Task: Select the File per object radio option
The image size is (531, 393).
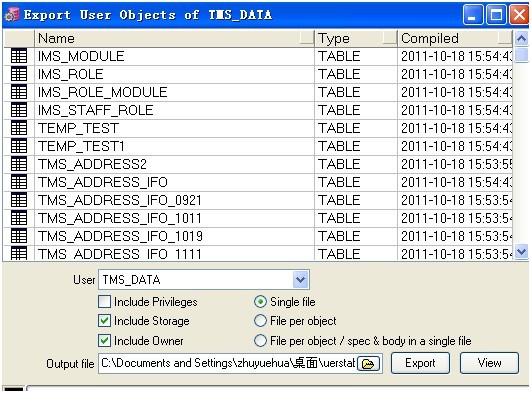Action: (260, 320)
